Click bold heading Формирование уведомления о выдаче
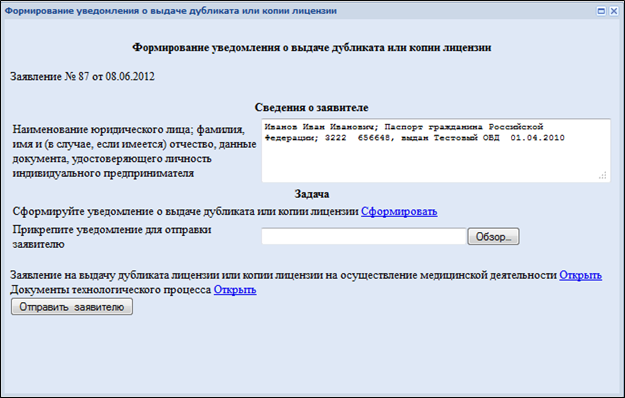The width and height of the screenshot is (625, 398). (312, 47)
